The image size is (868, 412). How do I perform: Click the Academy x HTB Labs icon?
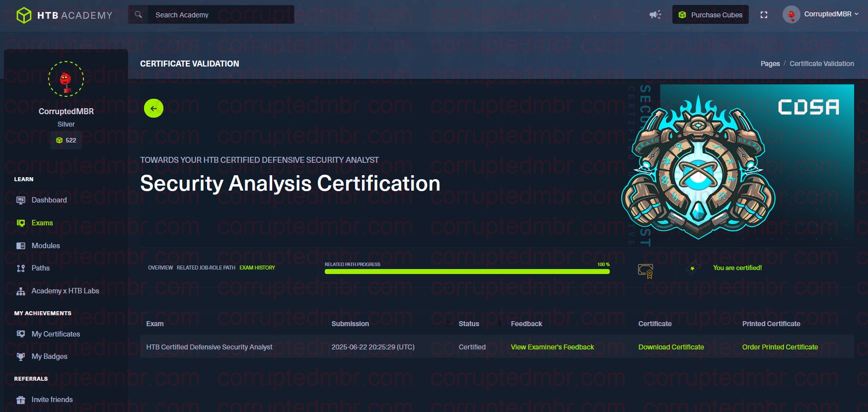pos(21,291)
